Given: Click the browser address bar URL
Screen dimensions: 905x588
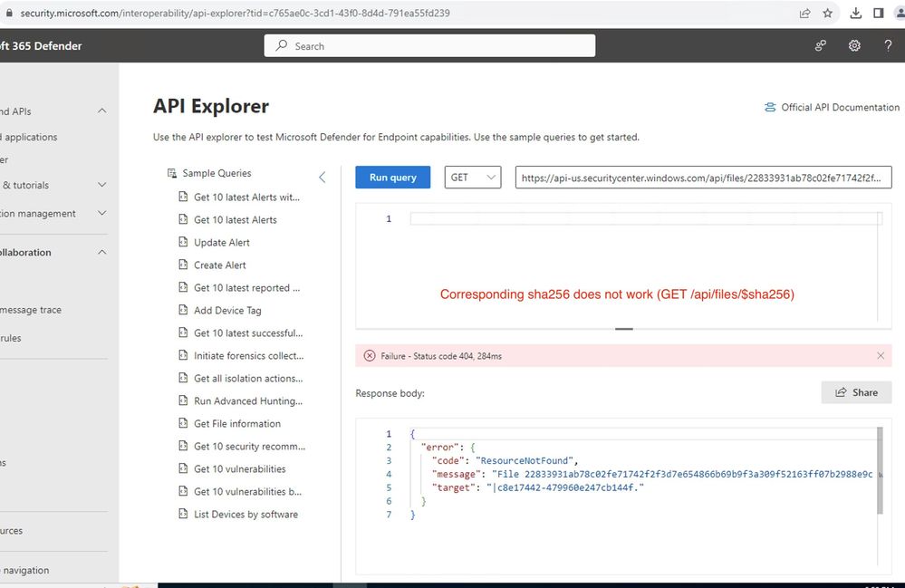Looking at the screenshot, I should pos(235,13).
